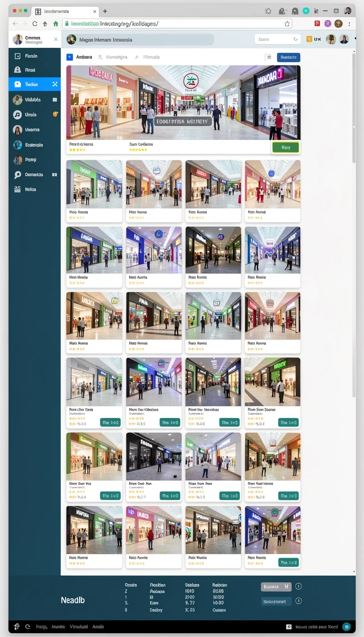Open the browser three-dot menu
This screenshot has height=637, width=364.
pos(349,23)
